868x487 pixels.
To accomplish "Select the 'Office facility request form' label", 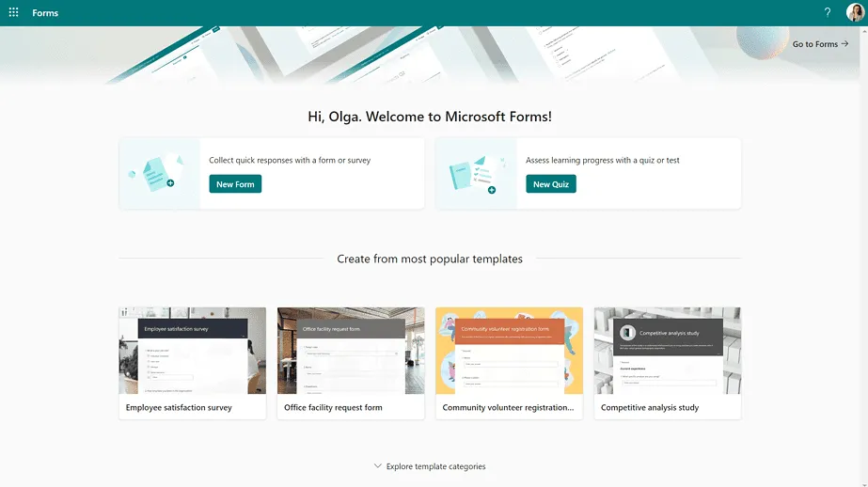I will pyautogui.click(x=333, y=407).
